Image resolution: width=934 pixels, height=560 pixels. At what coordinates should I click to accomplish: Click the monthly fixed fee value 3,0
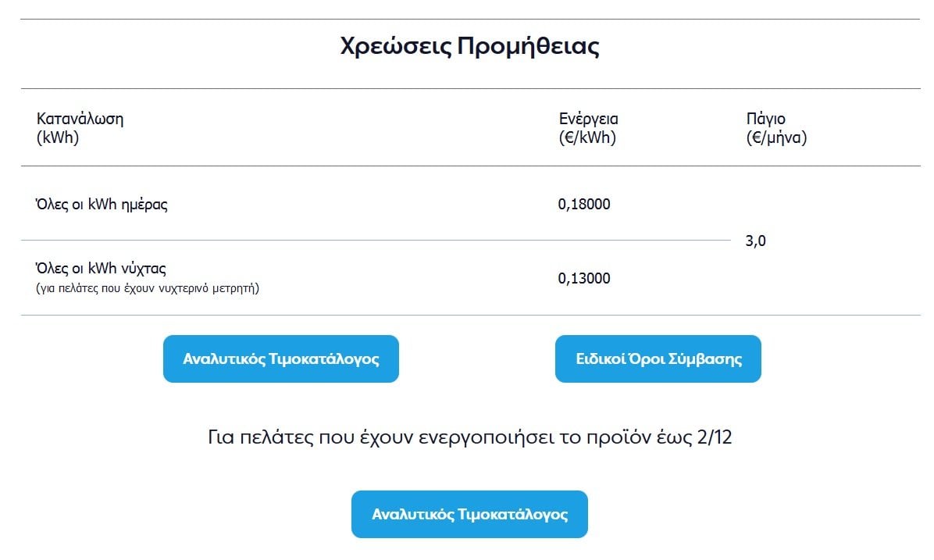point(755,241)
